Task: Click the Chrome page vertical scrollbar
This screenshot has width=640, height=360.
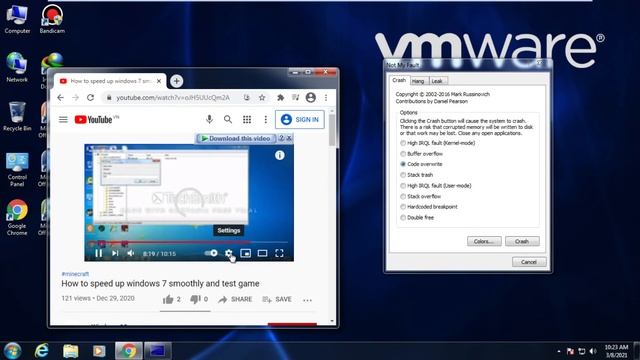Action: 332,131
